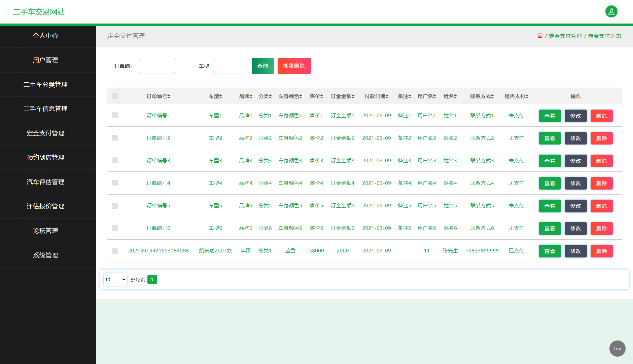
Task: Check the row for 订单编号6
Action: [x=115, y=228]
